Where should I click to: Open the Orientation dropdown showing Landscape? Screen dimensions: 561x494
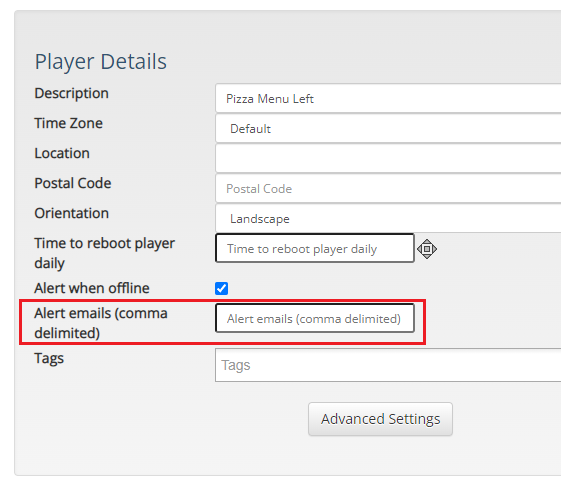(x=388, y=219)
